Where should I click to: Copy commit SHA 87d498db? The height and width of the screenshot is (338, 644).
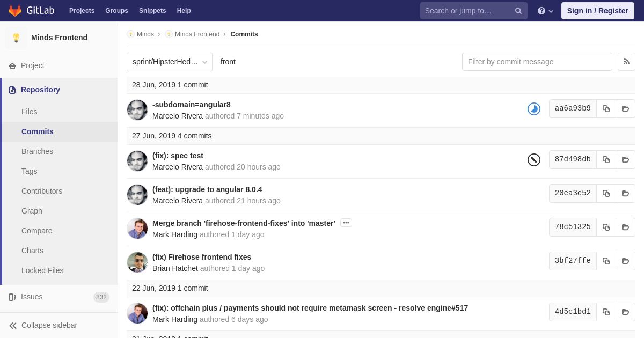[606, 159]
